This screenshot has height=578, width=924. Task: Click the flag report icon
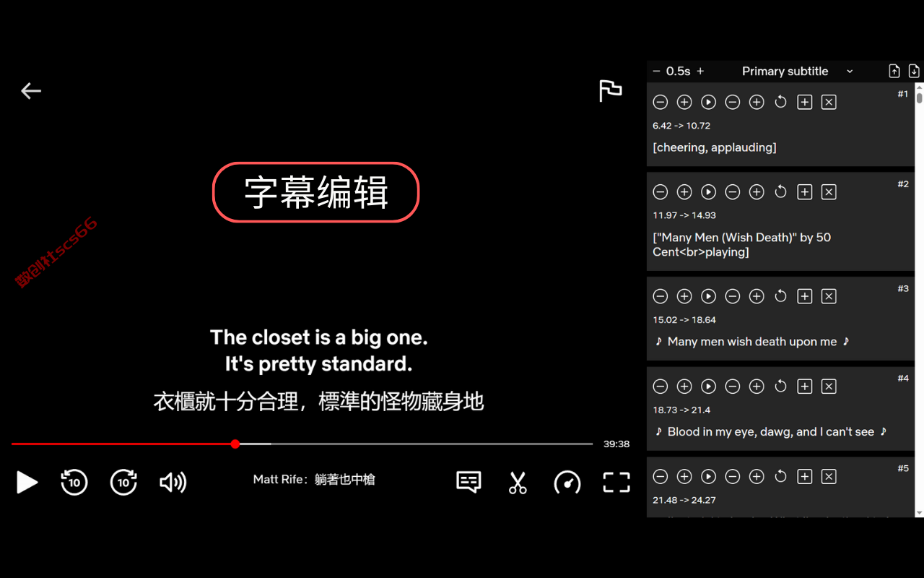610,90
